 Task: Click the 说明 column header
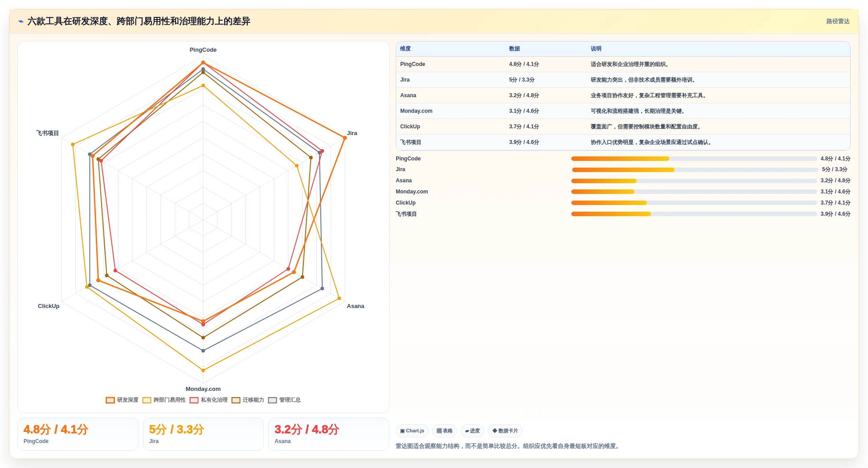click(x=596, y=49)
